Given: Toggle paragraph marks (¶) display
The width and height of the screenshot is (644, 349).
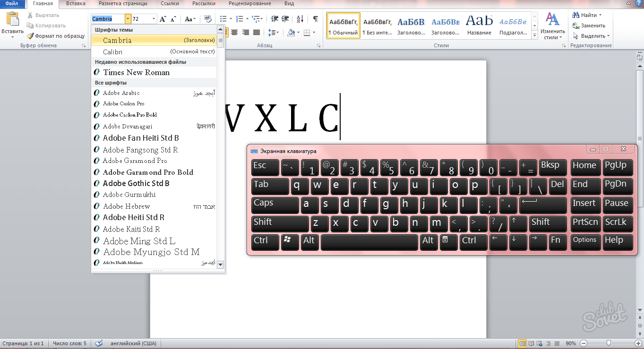Looking at the screenshot, I should (x=315, y=19).
